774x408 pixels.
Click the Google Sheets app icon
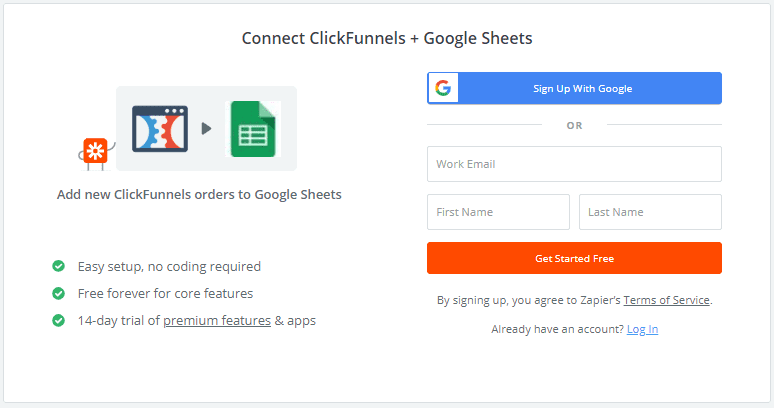tap(253, 129)
